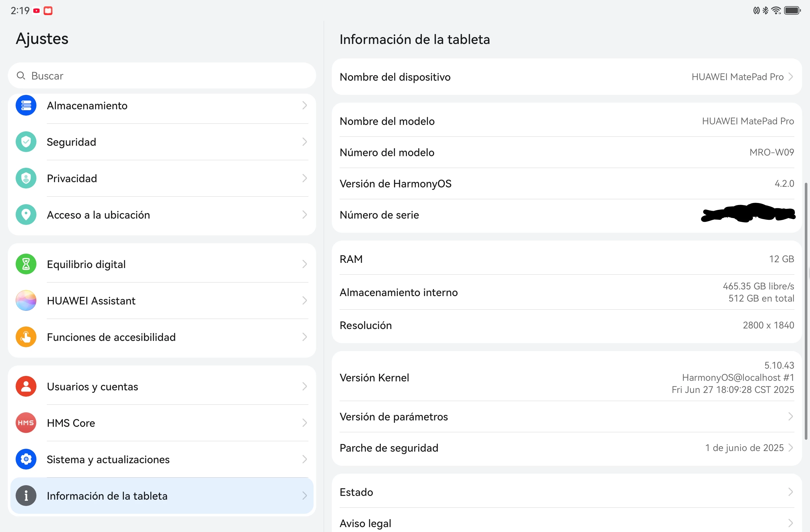The width and height of the screenshot is (810, 532).
Task: Click the Funciones de accesibilidad hand icon
Action: pyautogui.click(x=26, y=337)
